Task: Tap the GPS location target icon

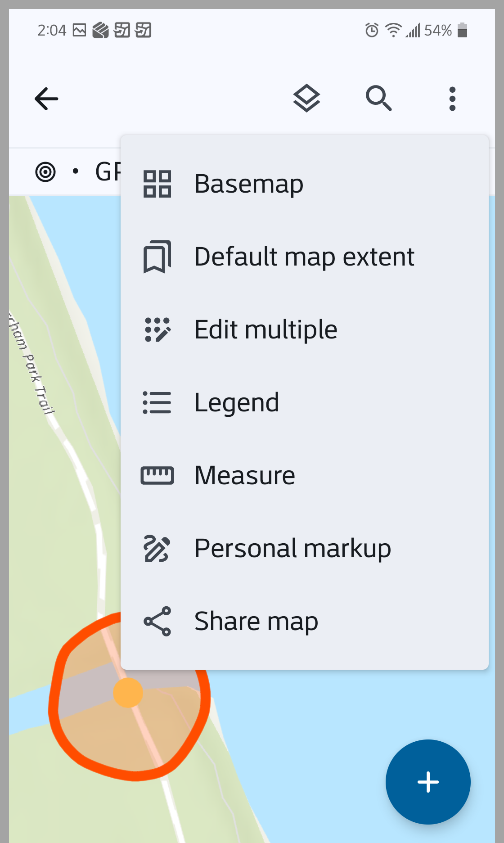Action: (x=45, y=171)
